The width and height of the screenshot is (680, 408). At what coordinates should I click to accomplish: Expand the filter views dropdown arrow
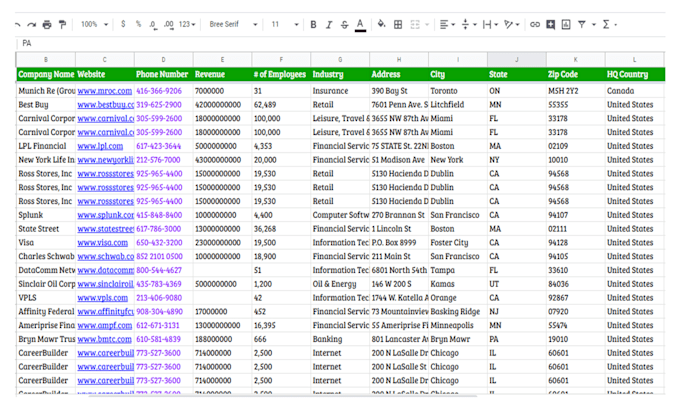point(594,25)
